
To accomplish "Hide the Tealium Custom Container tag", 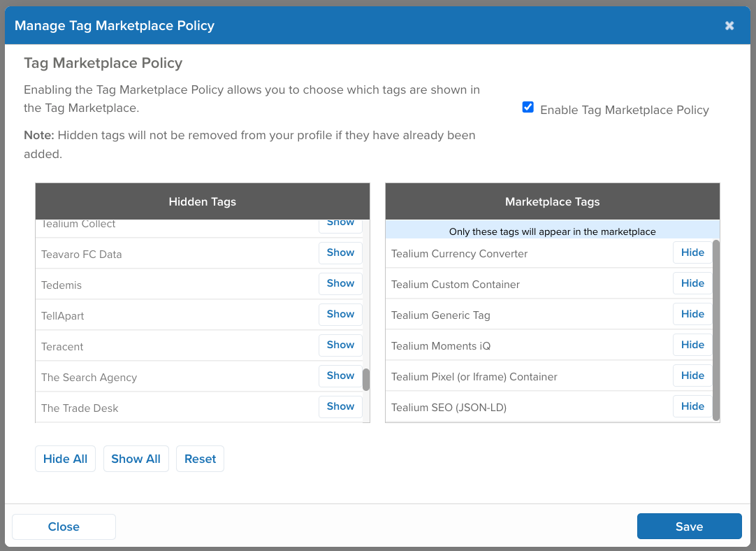I will (x=692, y=282).
